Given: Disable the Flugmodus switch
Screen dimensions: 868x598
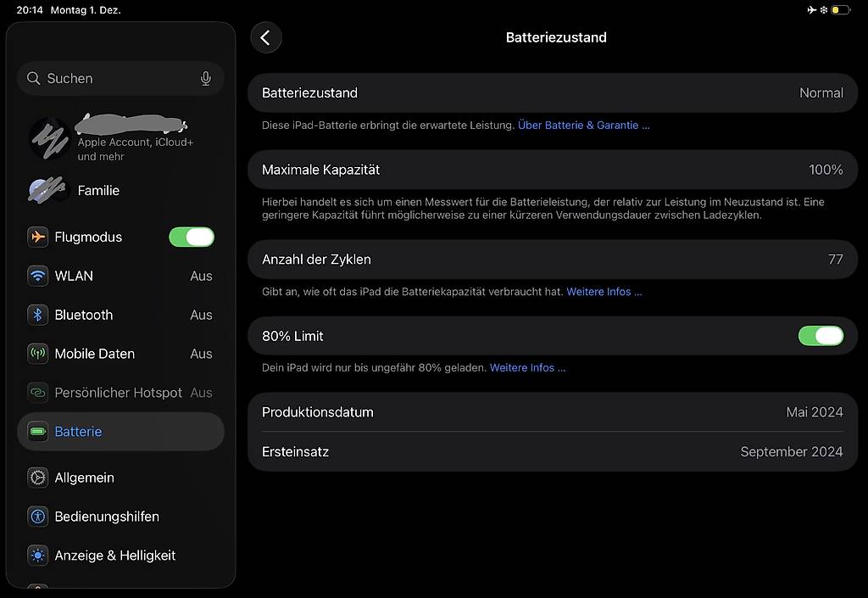Looking at the screenshot, I should (x=192, y=237).
